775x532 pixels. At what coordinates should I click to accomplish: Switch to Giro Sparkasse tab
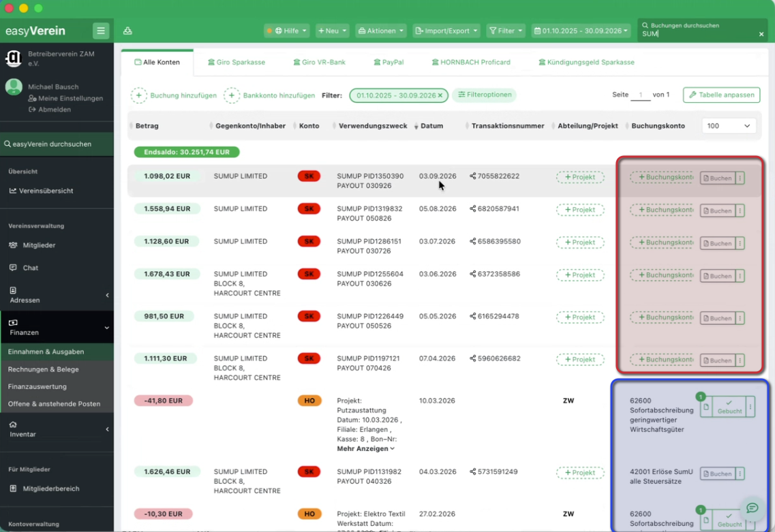tap(237, 62)
